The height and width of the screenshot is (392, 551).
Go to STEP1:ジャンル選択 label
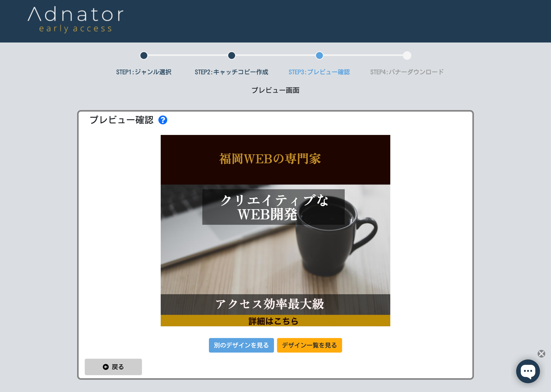pyautogui.click(x=144, y=72)
